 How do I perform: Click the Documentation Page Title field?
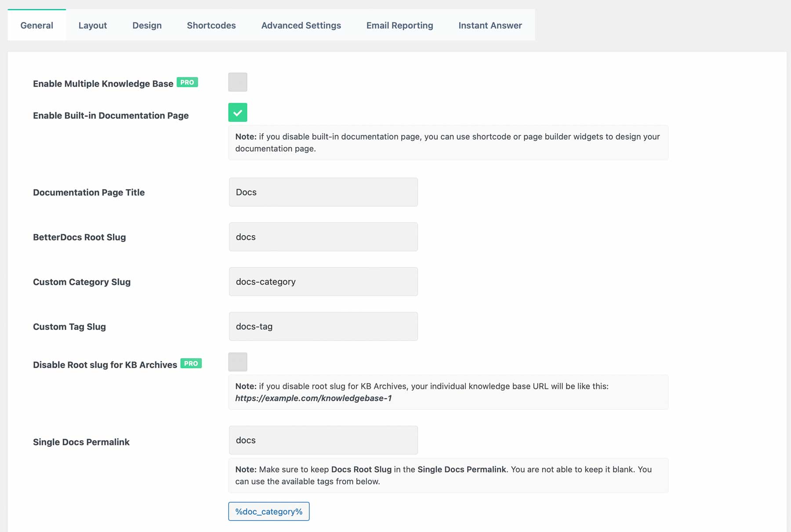323,192
